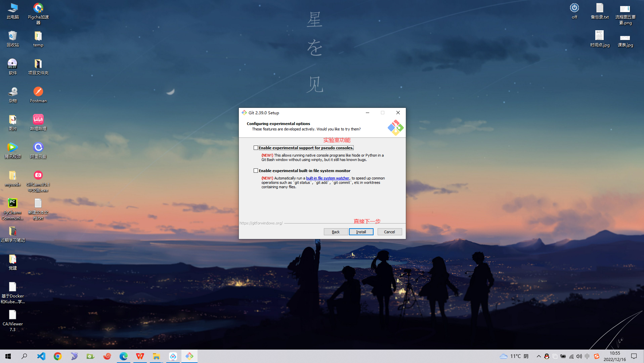644x363 pixels.
Task: Open the built-in file system watcher link
Action: pos(328,178)
